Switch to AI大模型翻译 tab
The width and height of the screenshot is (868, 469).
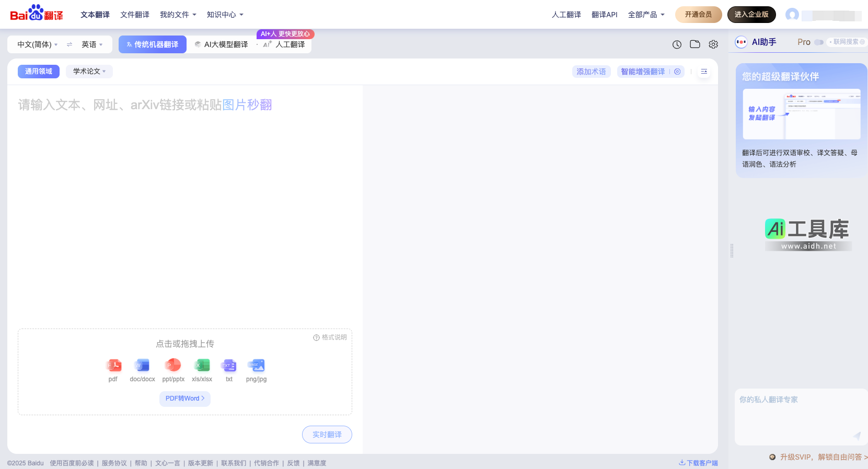coord(222,44)
